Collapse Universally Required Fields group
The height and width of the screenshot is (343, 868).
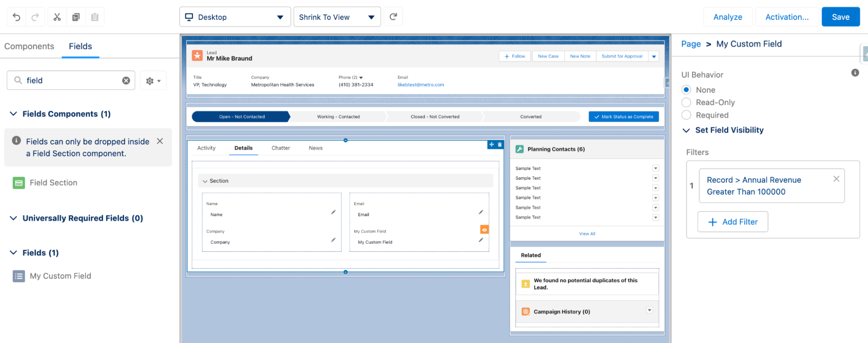click(x=13, y=218)
